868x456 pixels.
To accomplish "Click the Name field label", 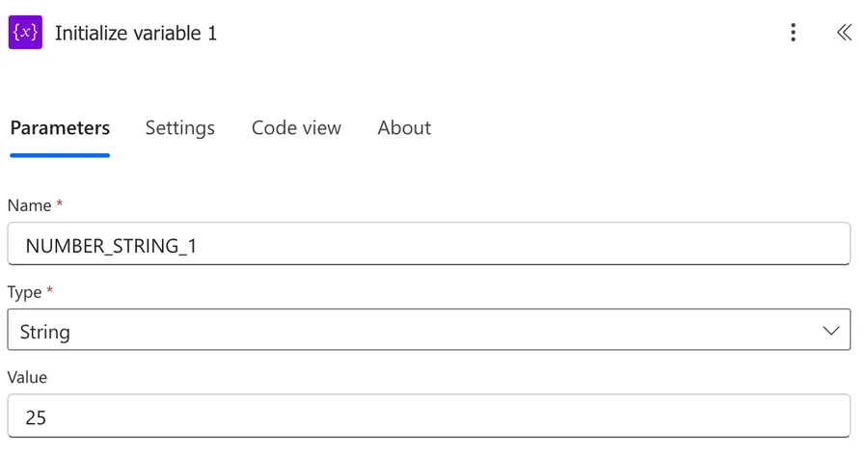I will [x=29, y=205].
